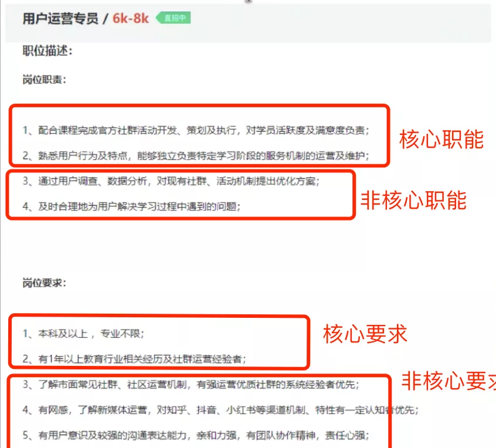Click requirement 3 了解市面常见社群
496x448 pixels.
tap(191, 385)
